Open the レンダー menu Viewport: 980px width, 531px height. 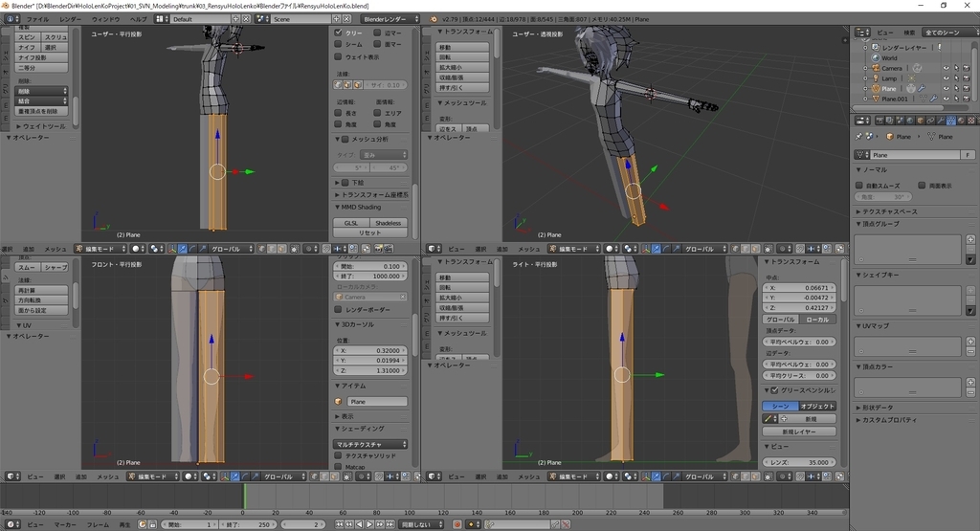[71, 19]
